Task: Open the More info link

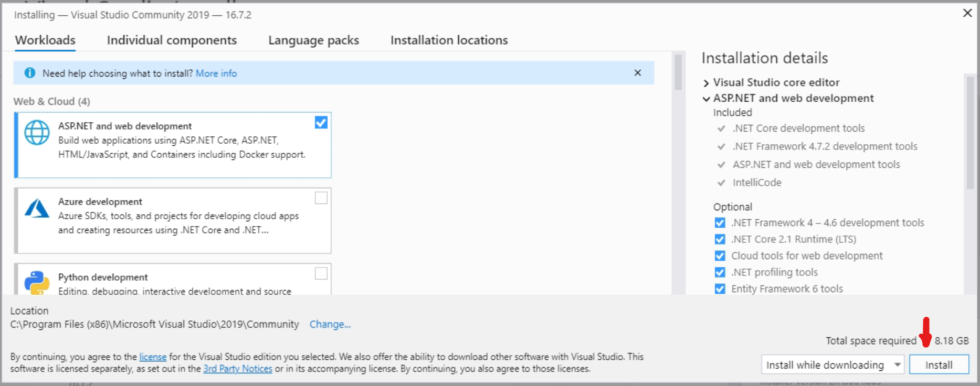Action: tap(216, 73)
